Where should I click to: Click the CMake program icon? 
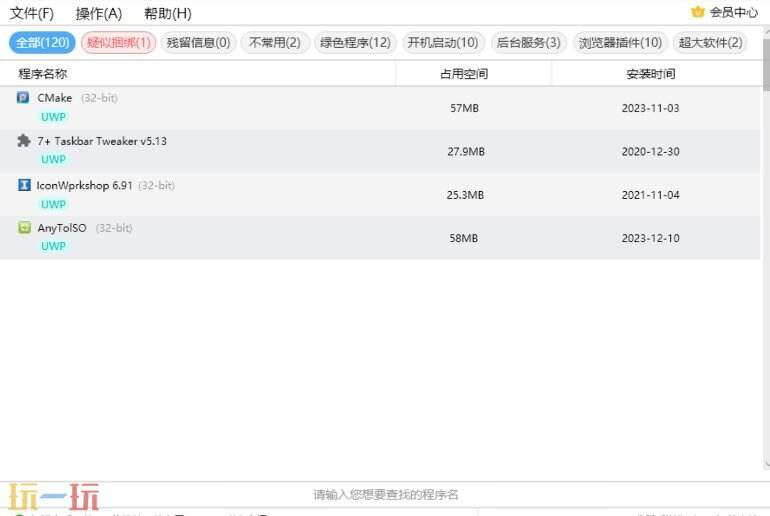[x=23, y=97]
